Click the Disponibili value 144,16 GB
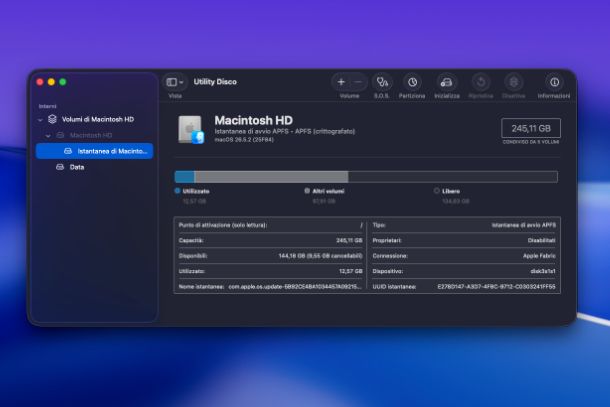Screen dimensions: 610x407 [320, 256]
